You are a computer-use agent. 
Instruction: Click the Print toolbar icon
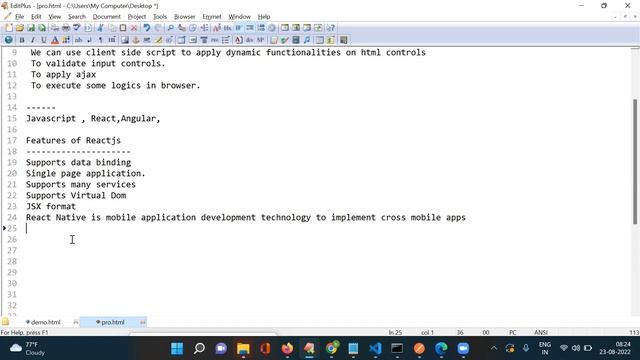(x=55, y=28)
